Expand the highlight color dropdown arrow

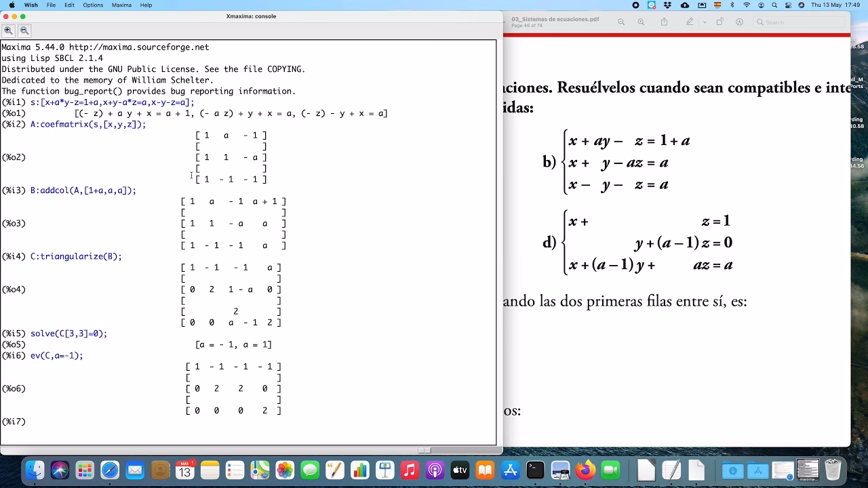(705, 22)
